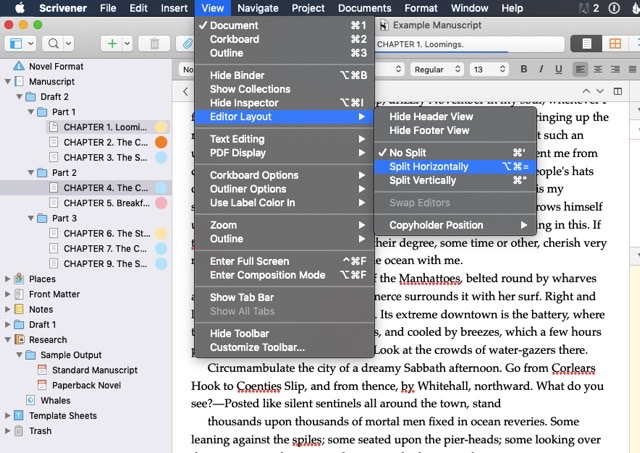
Task: Select the Notes folder icon
Action: click(x=19, y=309)
